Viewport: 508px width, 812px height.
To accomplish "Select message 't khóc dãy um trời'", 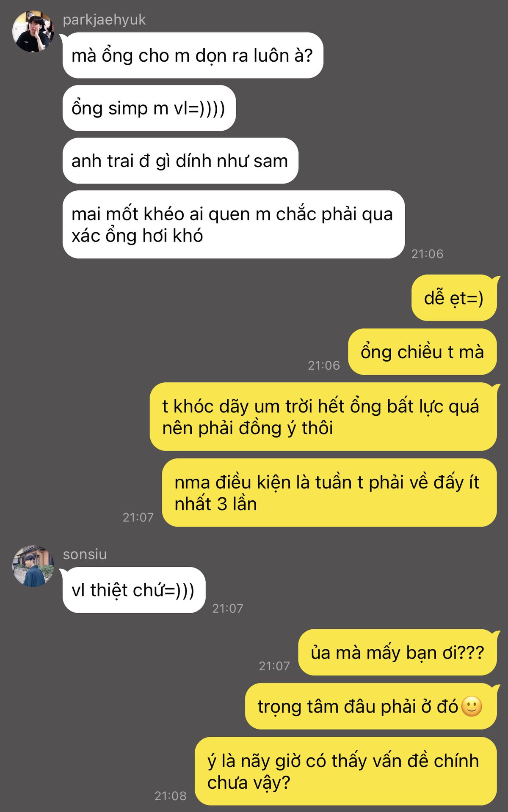I will tap(323, 417).
